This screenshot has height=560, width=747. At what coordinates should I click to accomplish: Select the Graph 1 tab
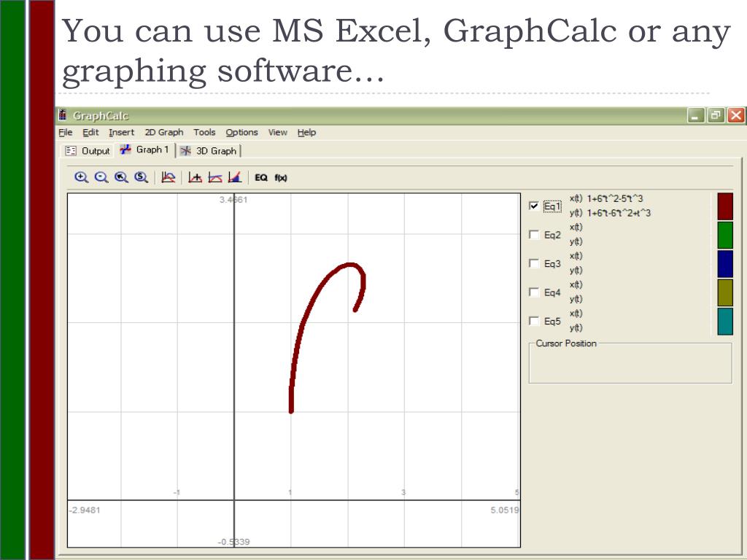[145, 149]
